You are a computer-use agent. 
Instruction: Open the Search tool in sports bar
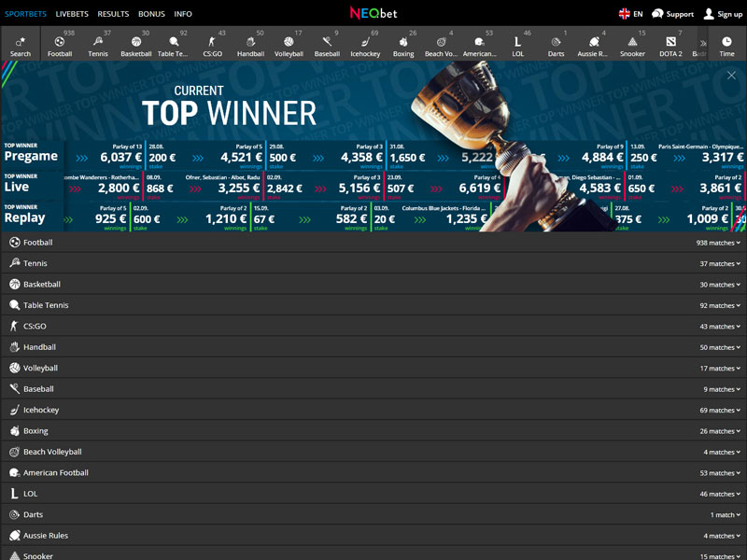[21, 46]
